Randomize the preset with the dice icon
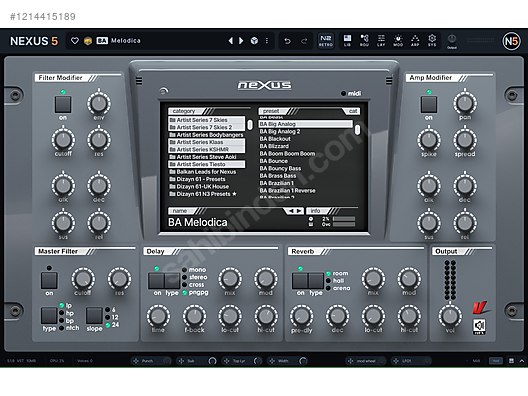528x396 pixels. coord(254,41)
